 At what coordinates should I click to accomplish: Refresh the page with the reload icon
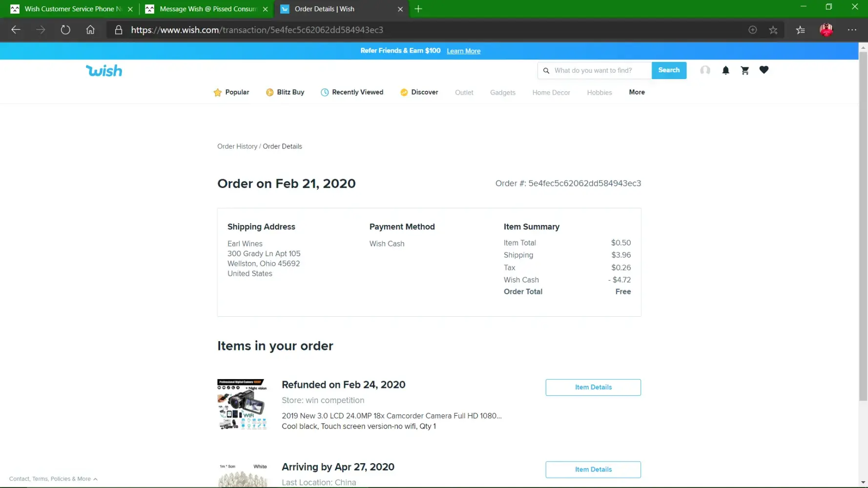[65, 30]
